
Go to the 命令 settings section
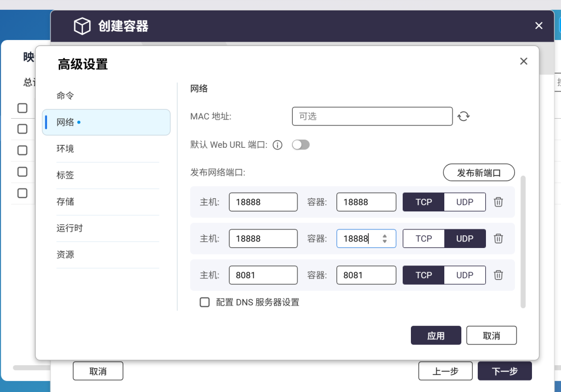[x=65, y=96]
